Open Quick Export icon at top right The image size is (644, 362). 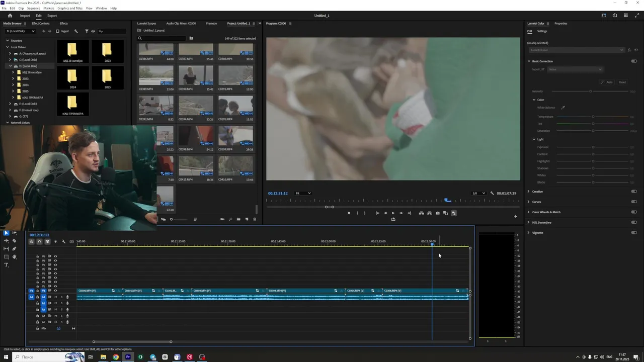(x=614, y=16)
